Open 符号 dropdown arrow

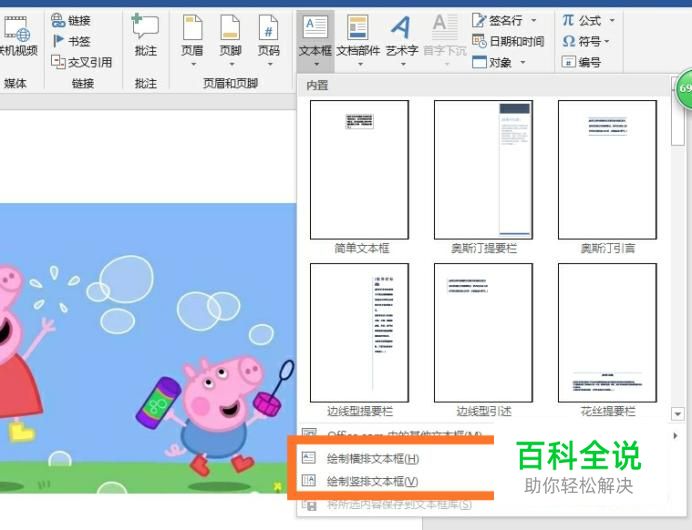(607, 41)
